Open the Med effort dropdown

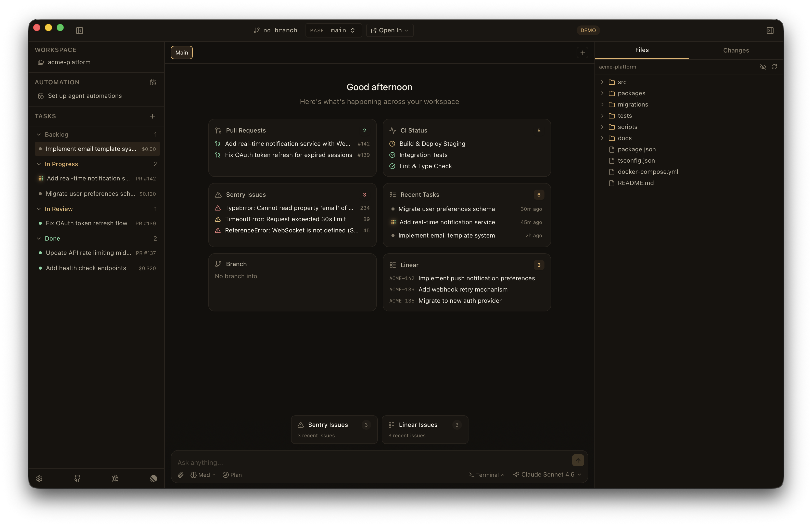203,475
